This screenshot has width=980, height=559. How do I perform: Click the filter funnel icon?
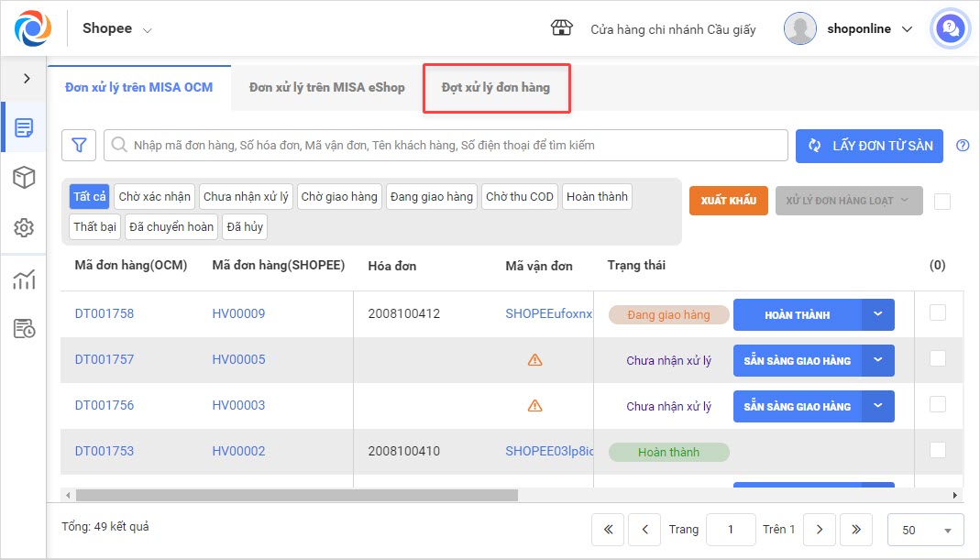pyautogui.click(x=79, y=146)
